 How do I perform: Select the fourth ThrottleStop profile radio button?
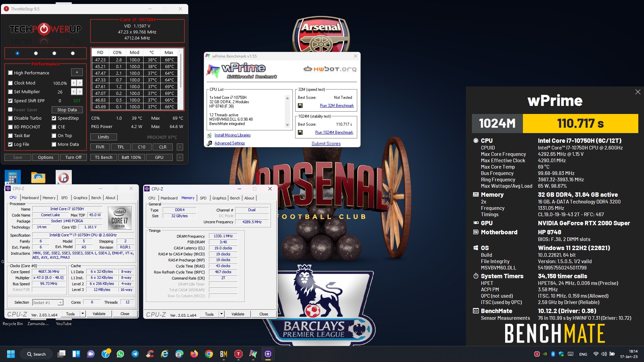pos(73,53)
